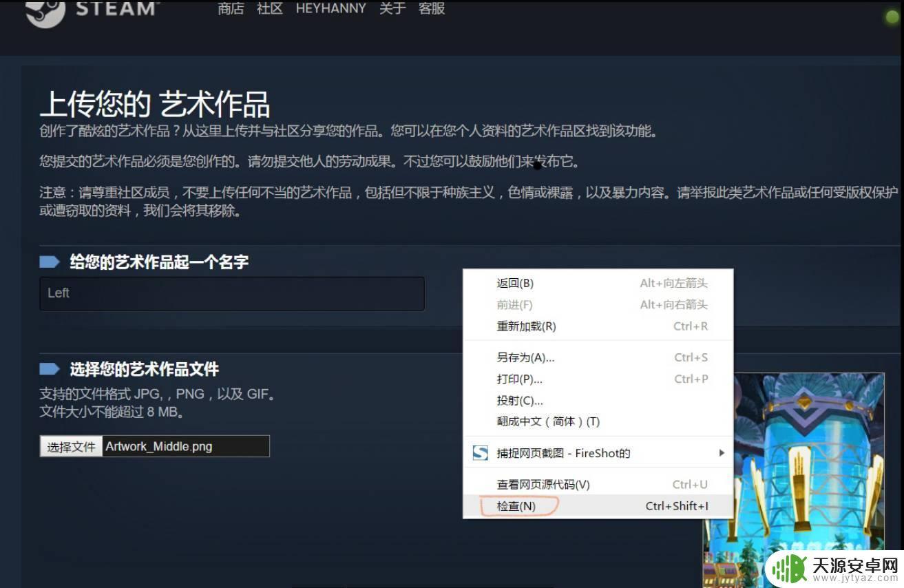
Task: Choose 重新加载(R) from the context menu
Action: pyautogui.click(x=598, y=326)
